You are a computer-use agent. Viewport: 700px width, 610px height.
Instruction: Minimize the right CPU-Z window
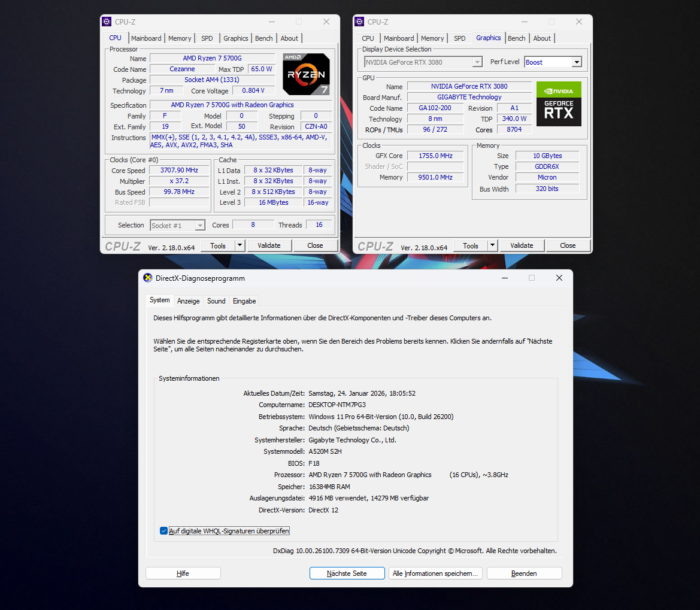coord(525,22)
